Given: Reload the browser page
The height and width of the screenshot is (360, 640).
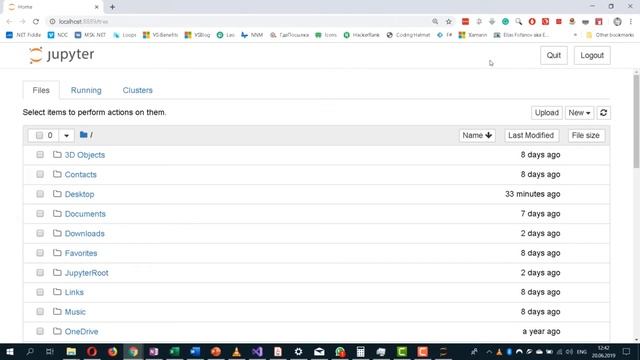Looking at the screenshot, I should (x=36, y=21).
